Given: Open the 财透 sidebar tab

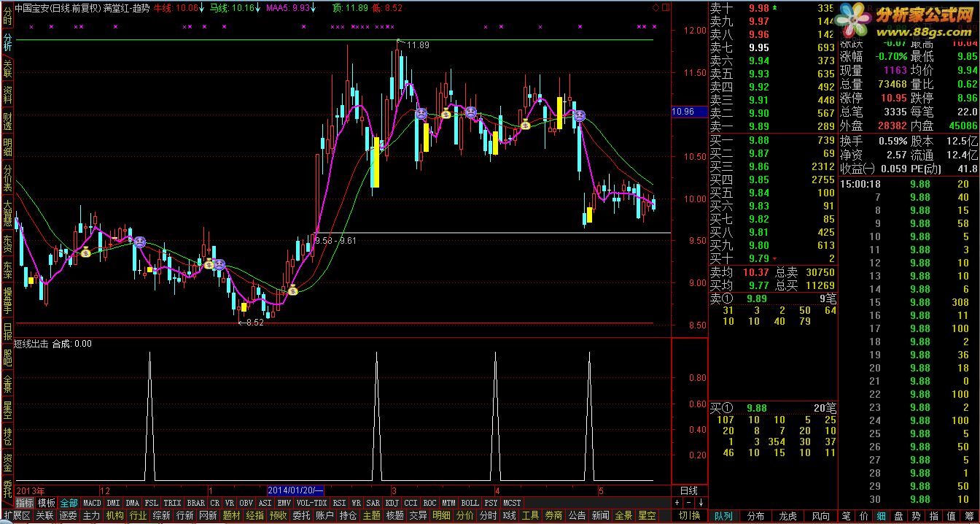Looking at the screenshot, I should coord(7,120).
